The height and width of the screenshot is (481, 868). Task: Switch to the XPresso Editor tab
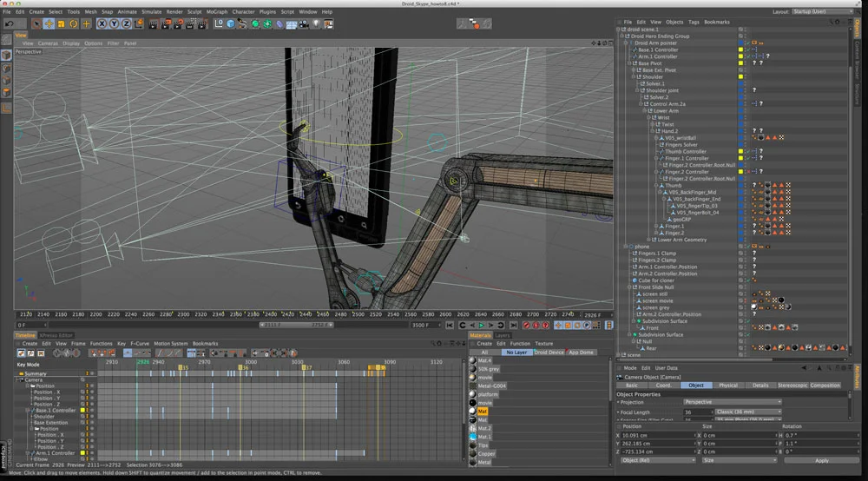(x=56, y=335)
